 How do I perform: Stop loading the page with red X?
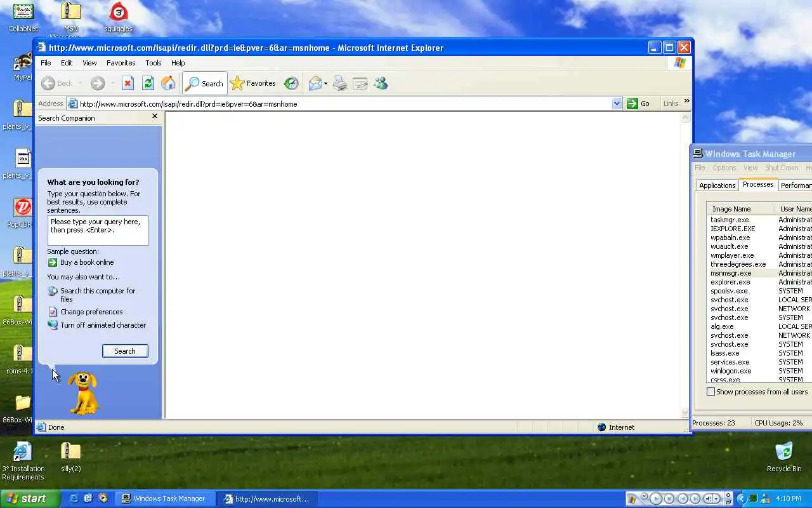coord(128,83)
